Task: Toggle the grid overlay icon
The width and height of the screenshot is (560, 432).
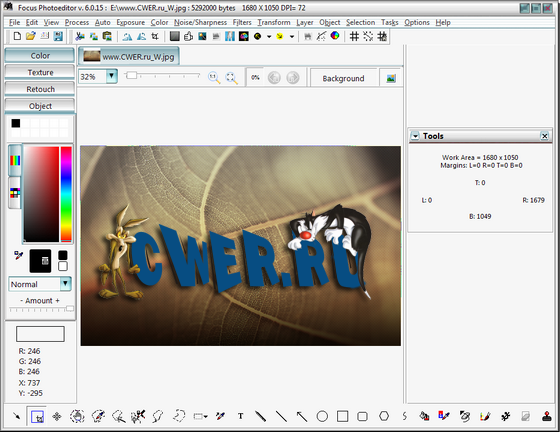Action: point(354,36)
